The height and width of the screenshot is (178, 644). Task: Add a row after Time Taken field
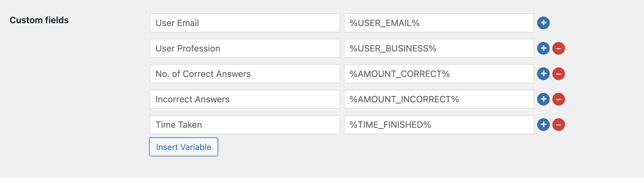click(x=543, y=125)
